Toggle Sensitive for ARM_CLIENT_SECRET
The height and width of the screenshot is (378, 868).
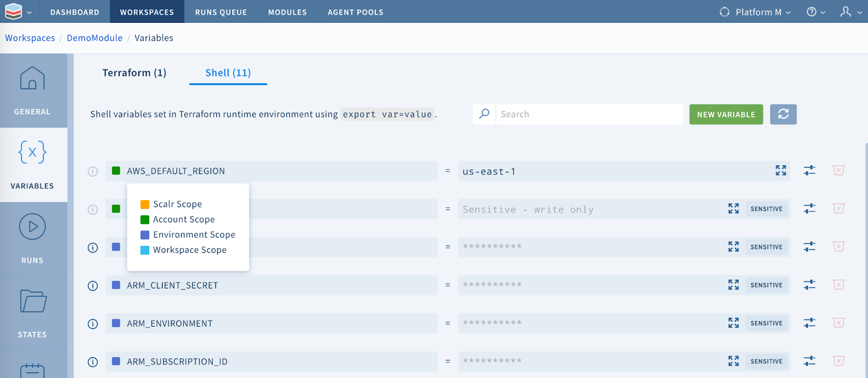coord(767,285)
